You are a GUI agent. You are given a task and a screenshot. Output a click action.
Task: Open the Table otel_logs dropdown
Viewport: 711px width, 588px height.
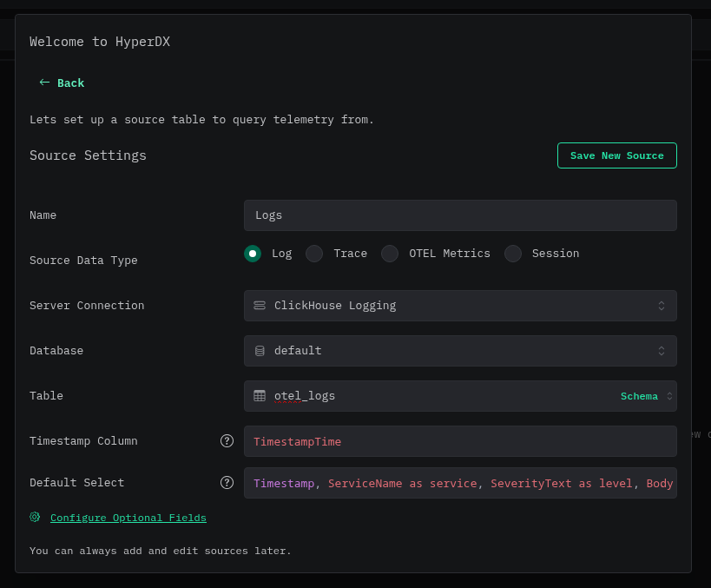click(460, 396)
